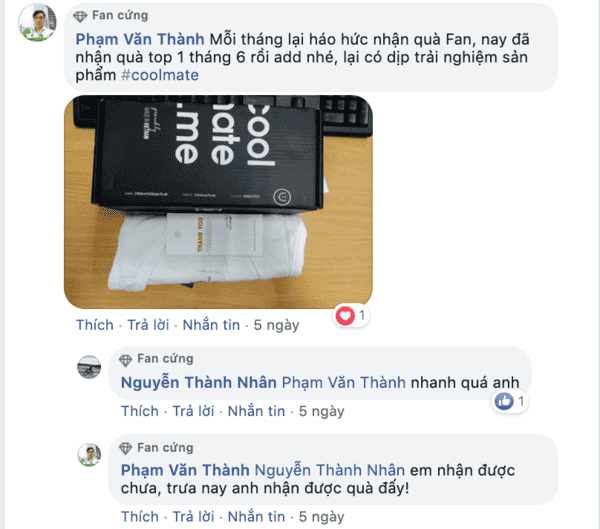Image resolution: width=600 pixels, height=529 pixels.
Task: Click the diamond badge on the last reply
Action: pyautogui.click(x=125, y=448)
